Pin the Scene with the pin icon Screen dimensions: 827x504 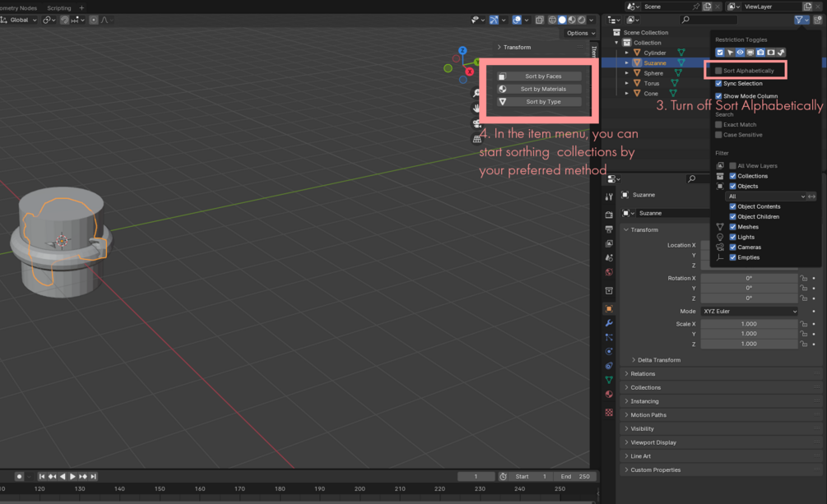coord(695,7)
